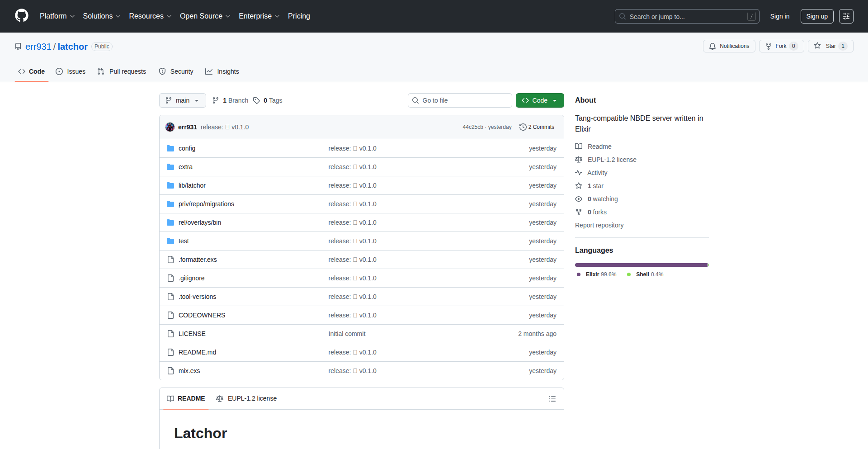
Task: Open the priv/repo/migrations folder
Action: point(206,204)
